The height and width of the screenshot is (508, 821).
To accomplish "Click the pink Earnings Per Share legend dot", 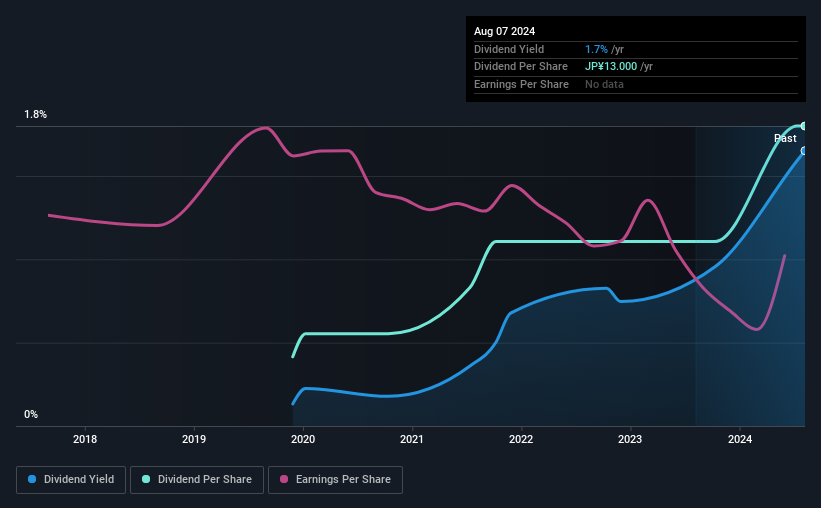I will (284, 479).
